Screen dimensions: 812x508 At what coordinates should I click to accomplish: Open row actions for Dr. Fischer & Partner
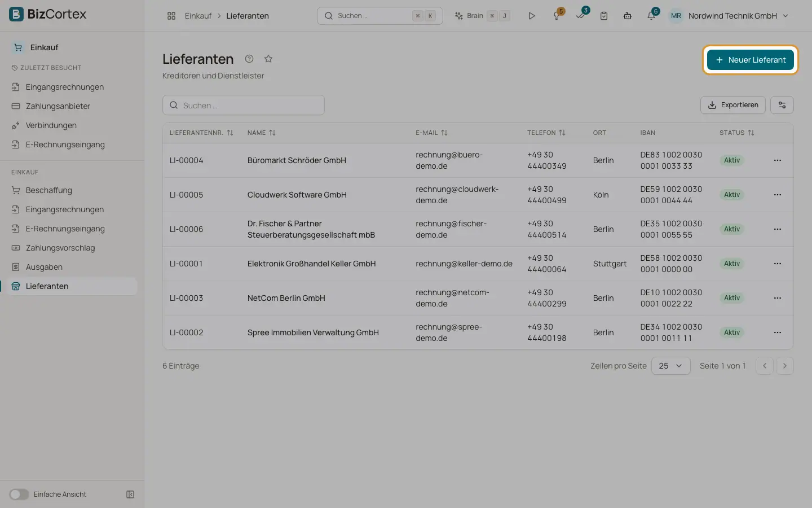pos(778,229)
